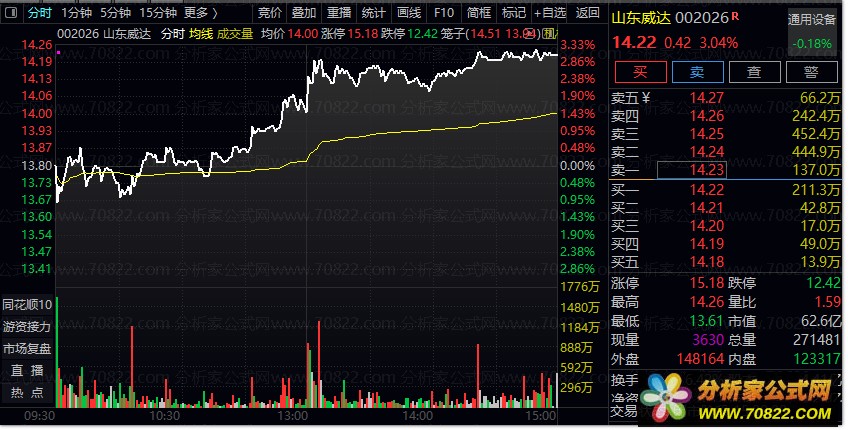Click the 标记 mark button
The height and width of the screenshot is (430, 848).
(x=513, y=12)
